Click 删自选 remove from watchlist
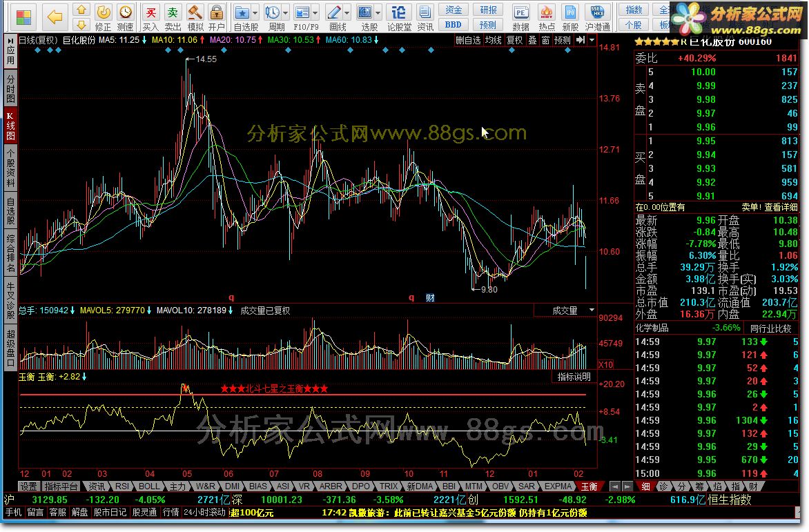Image resolution: width=809 pixels, height=532 pixels. pos(467,40)
